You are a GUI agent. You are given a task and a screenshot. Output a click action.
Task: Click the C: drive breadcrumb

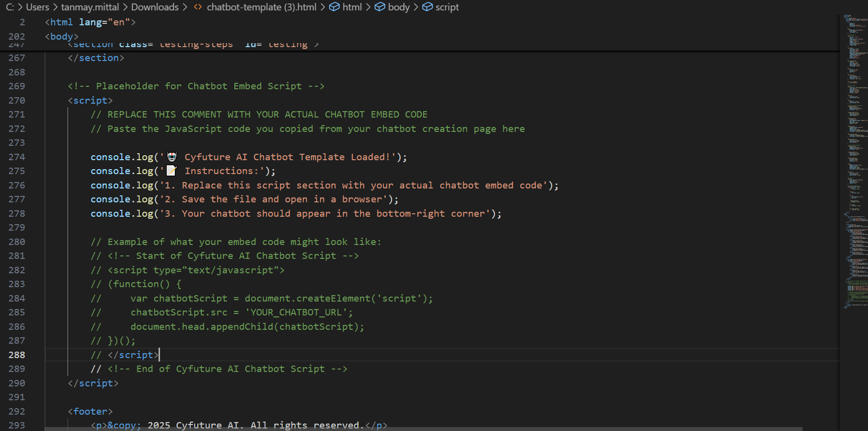click(9, 7)
